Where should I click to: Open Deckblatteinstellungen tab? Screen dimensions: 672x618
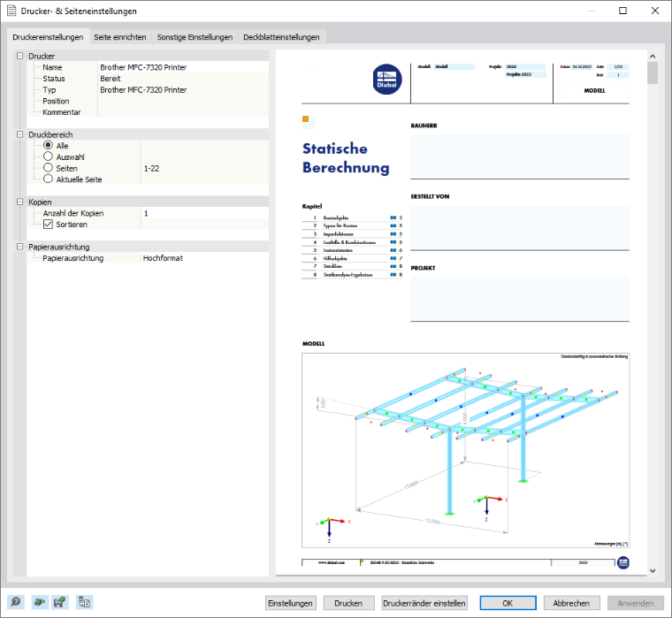pyautogui.click(x=281, y=37)
